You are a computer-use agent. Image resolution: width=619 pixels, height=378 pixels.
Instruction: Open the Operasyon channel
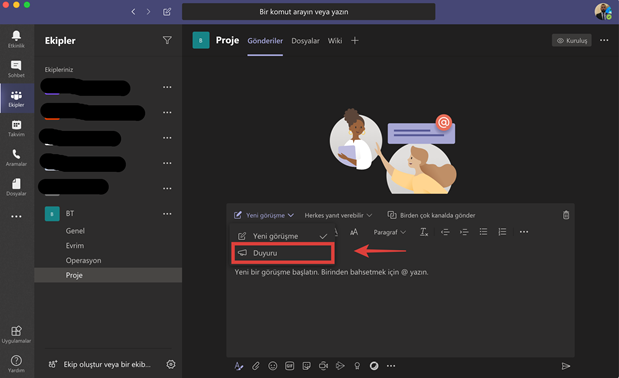pos(83,260)
